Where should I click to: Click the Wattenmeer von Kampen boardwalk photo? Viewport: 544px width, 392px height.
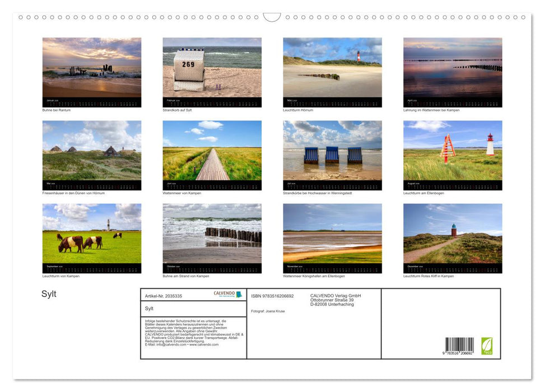click(212, 151)
